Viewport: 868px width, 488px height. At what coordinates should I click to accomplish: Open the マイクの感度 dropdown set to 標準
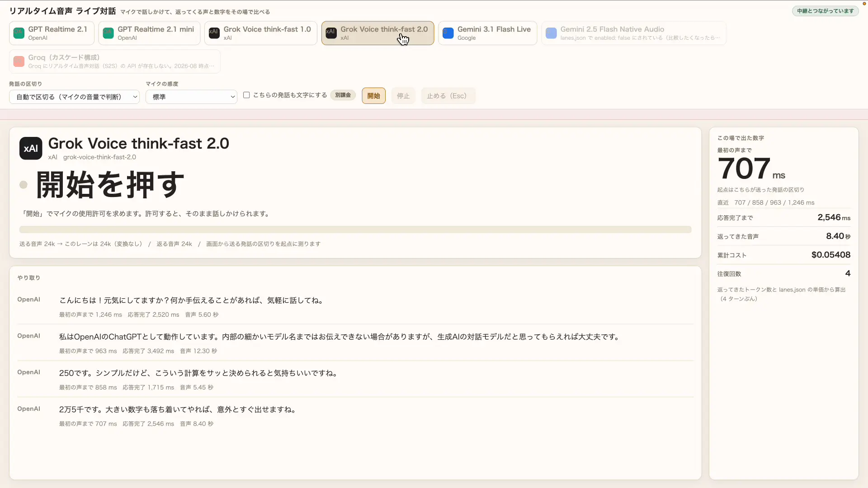pyautogui.click(x=191, y=97)
